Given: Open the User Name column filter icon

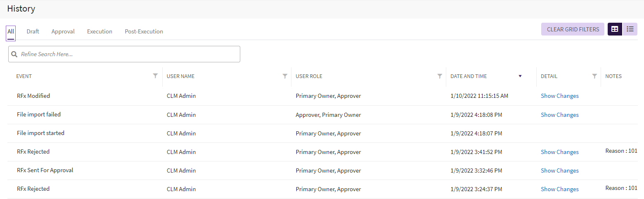Looking at the screenshot, I should tap(285, 76).
